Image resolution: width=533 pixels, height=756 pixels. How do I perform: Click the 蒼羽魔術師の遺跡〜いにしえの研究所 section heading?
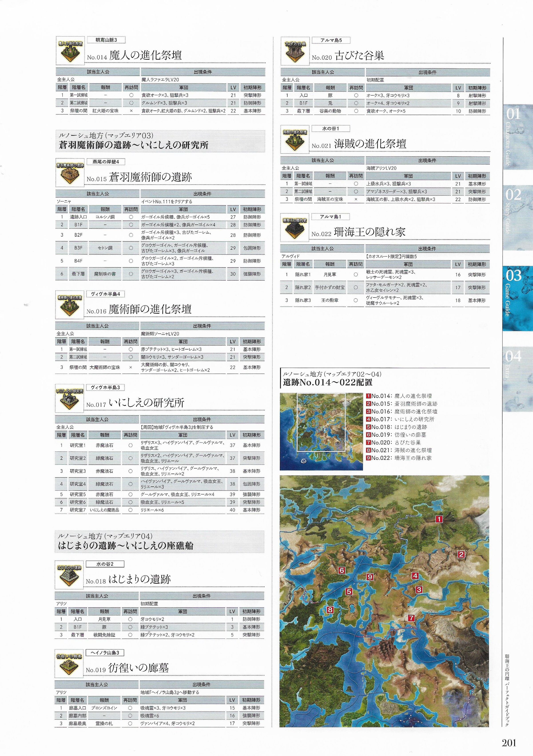(x=134, y=145)
